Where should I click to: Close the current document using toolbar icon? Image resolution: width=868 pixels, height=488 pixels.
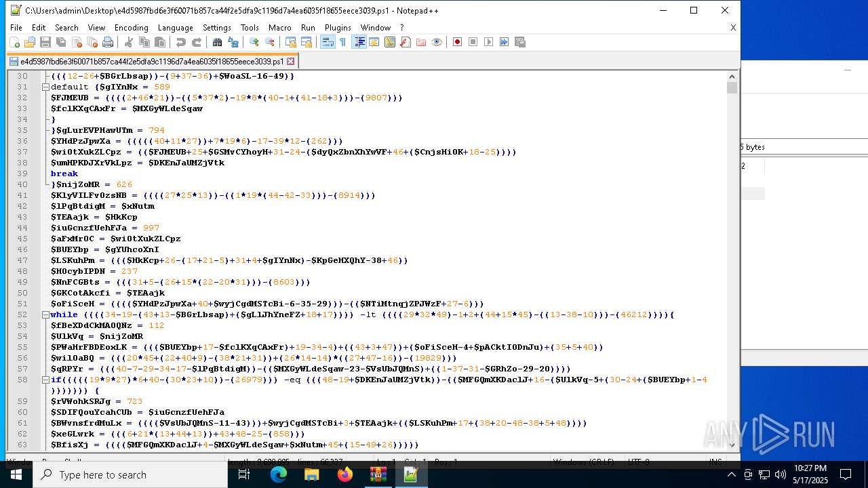(x=77, y=42)
